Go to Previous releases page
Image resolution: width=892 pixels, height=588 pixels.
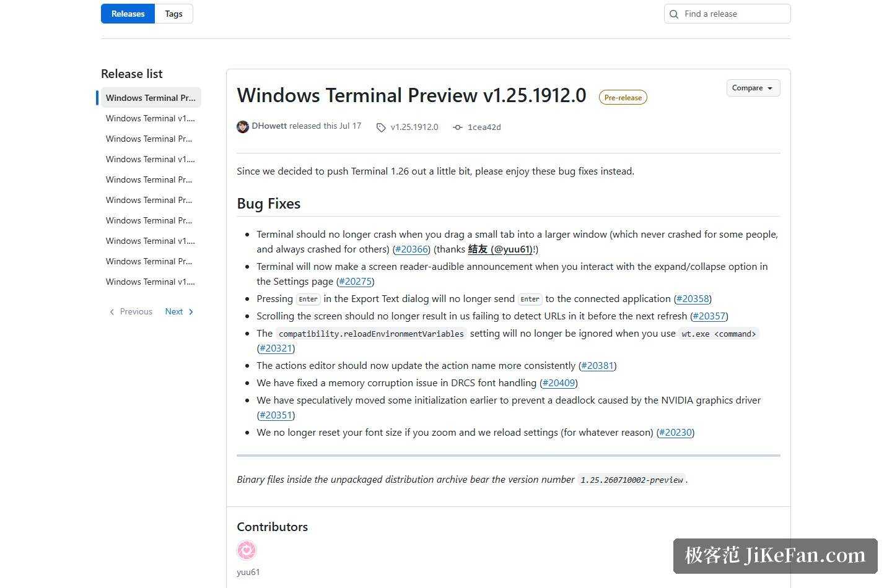[x=131, y=312]
